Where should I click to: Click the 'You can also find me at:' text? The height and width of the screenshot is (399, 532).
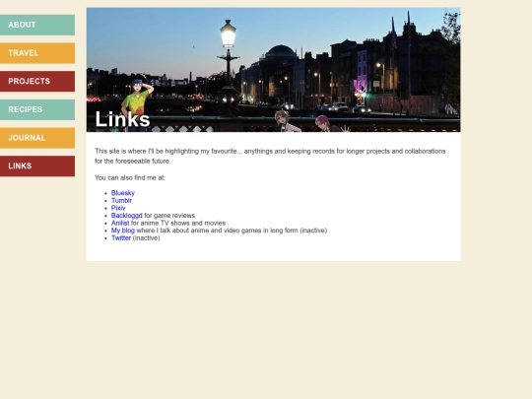(x=130, y=177)
